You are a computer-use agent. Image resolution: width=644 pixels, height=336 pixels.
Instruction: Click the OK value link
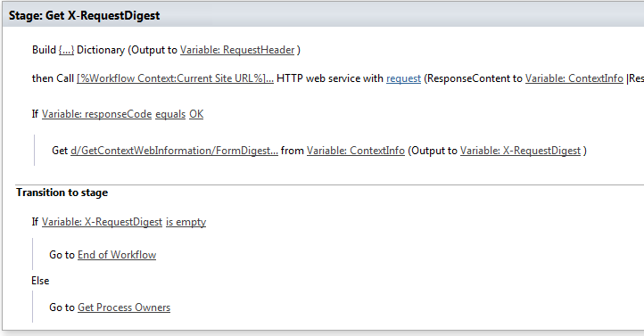click(x=196, y=114)
